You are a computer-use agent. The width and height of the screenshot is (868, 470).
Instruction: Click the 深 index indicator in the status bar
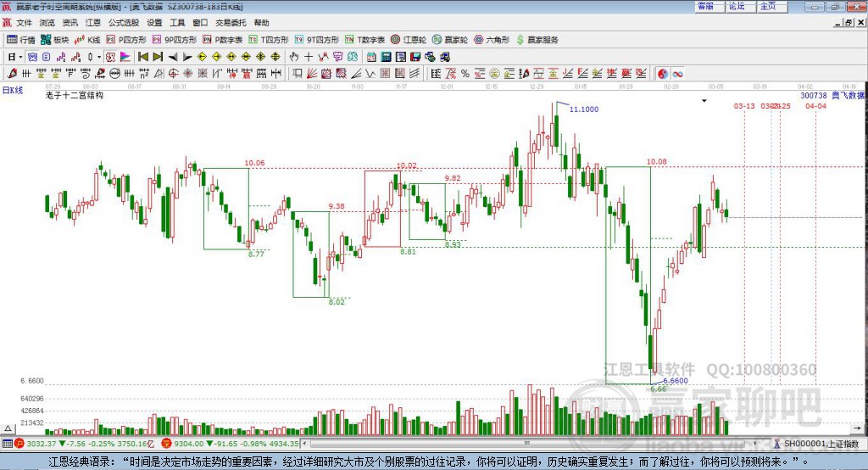point(167,444)
